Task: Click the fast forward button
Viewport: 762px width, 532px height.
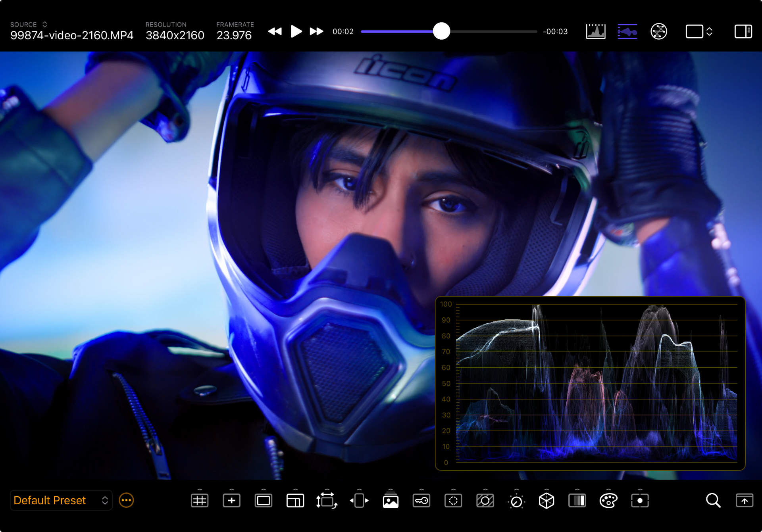Action: pos(316,31)
